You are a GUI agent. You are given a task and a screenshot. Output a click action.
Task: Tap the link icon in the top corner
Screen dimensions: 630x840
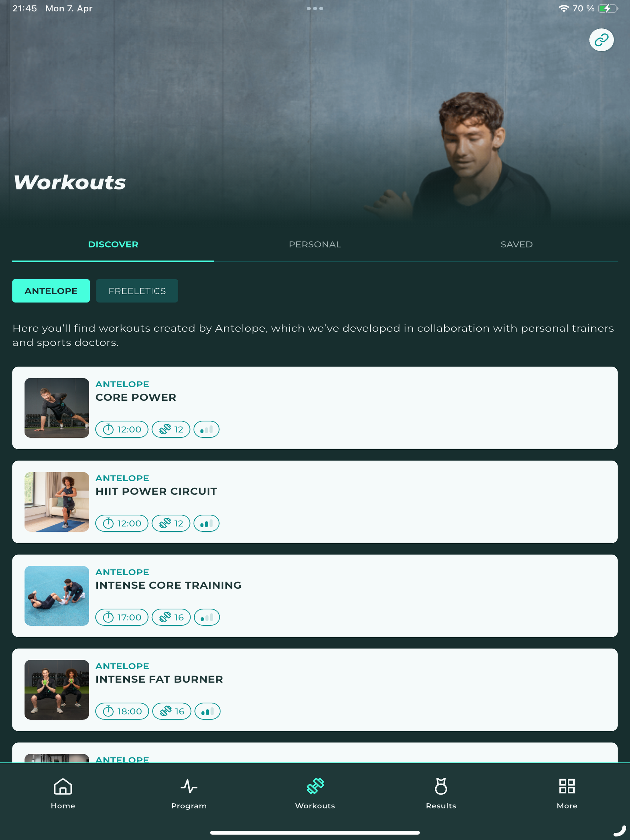601,40
